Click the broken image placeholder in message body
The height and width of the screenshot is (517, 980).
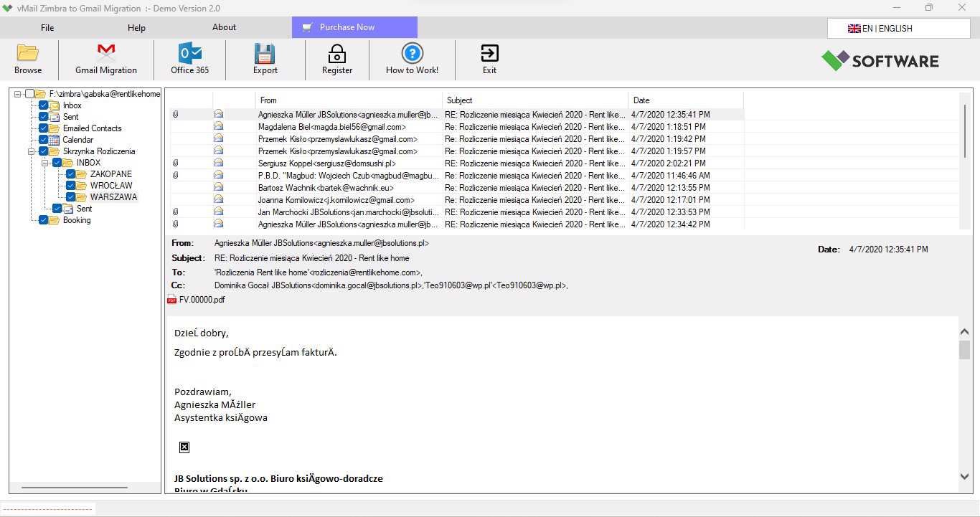pos(184,447)
